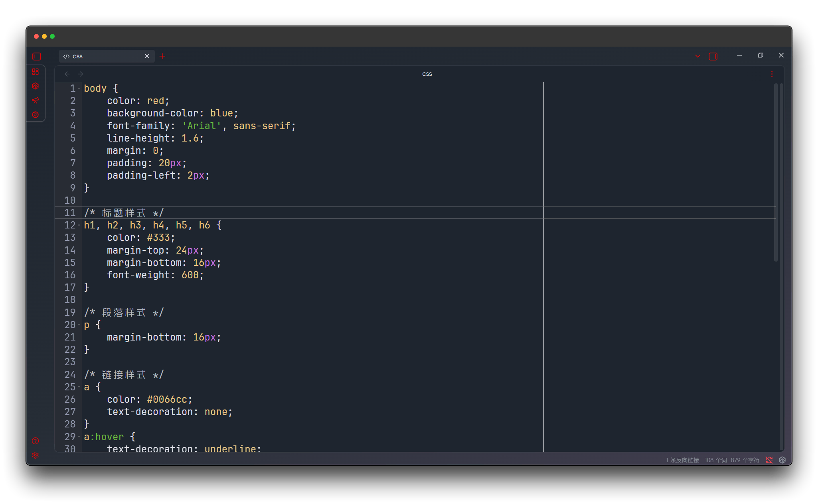Open the 1 条反向链接 backlinks counter
Screen dimensions: 818x504
pyautogui.click(x=682, y=460)
